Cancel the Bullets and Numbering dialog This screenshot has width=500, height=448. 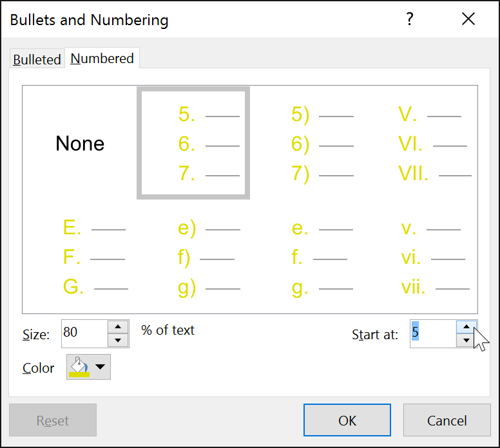tap(447, 420)
